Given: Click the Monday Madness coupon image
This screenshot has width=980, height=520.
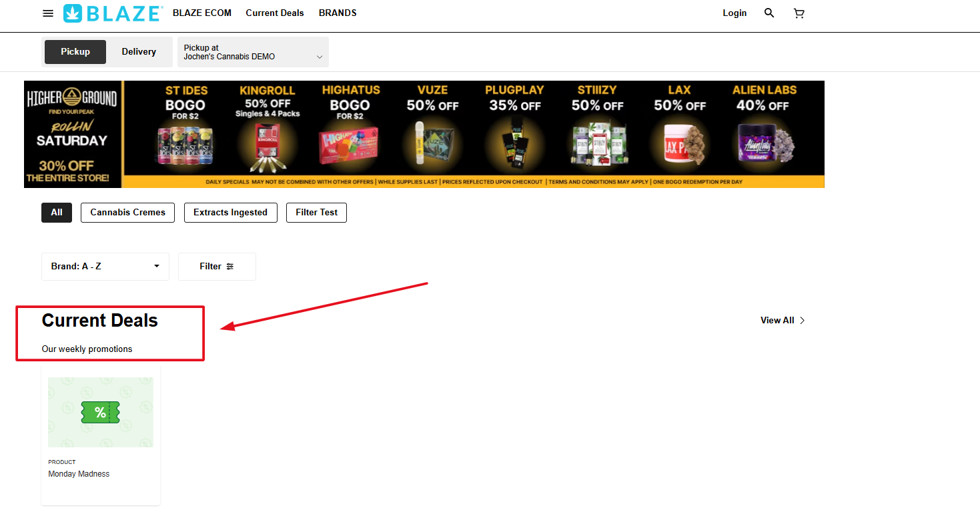Looking at the screenshot, I should tap(101, 412).
